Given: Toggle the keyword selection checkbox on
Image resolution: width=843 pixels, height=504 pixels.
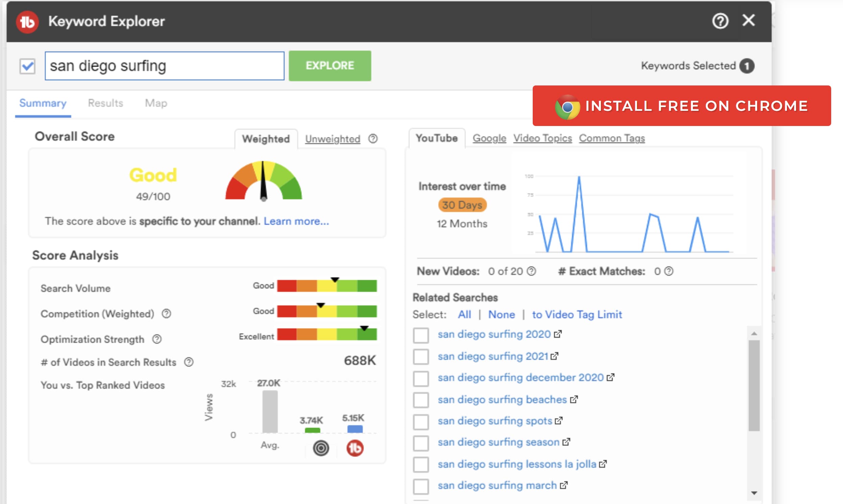Looking at the screenshot, I should 28,65.
